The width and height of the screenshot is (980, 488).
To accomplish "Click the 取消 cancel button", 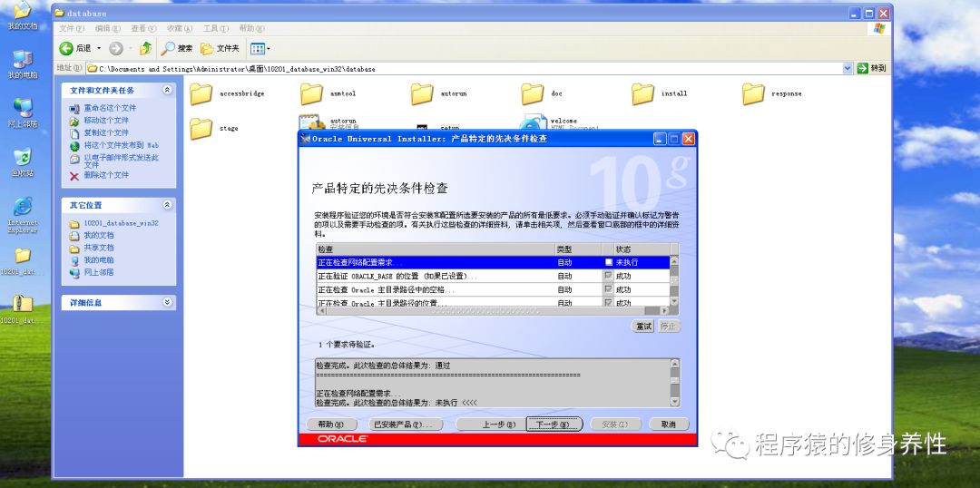I will click(x=668, y=425).
